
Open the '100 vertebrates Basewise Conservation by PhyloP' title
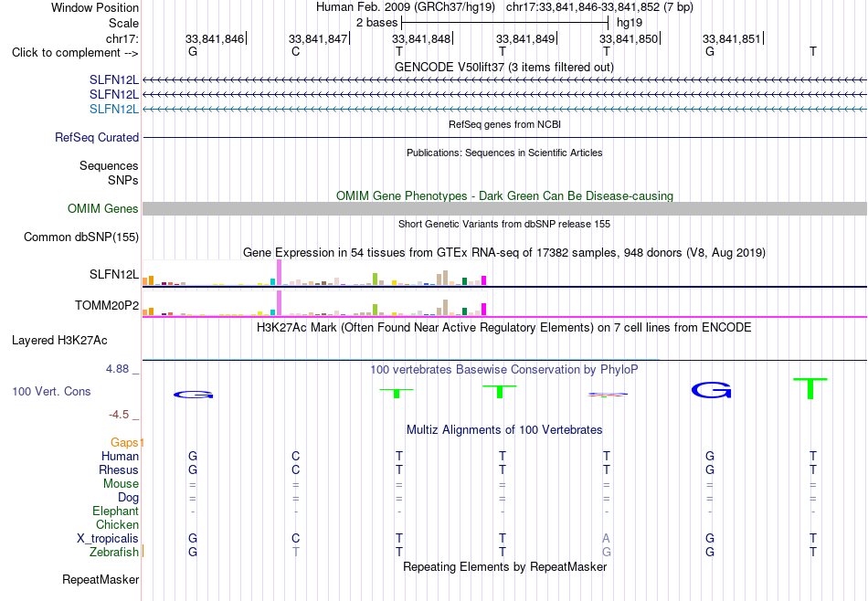(504, 369)
